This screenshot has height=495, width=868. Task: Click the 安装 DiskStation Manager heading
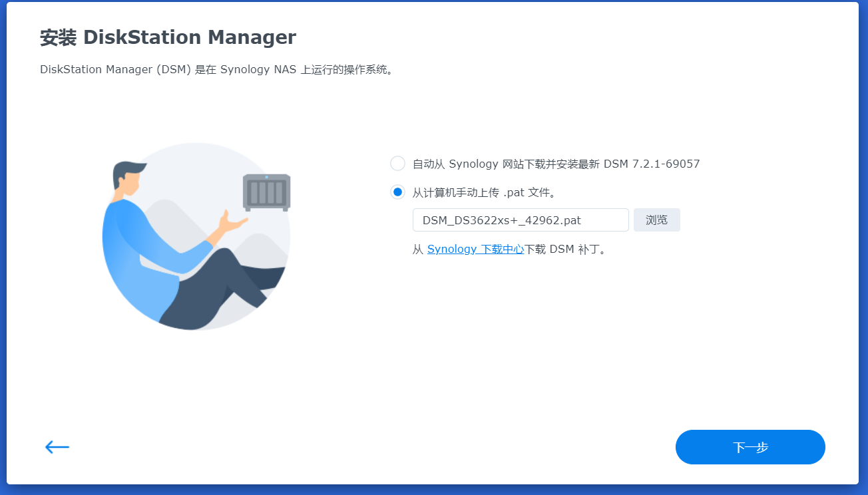(168, 37)
